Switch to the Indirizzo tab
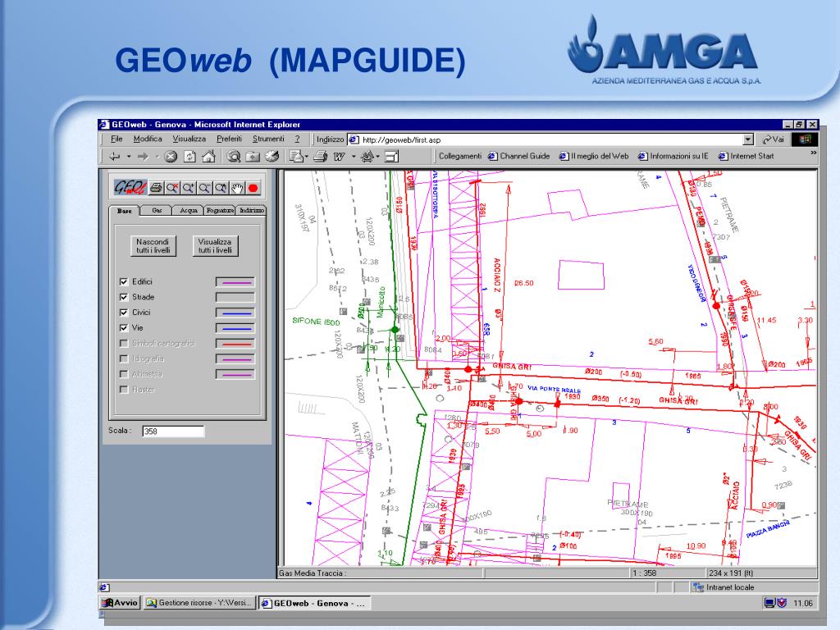840x630 pixels. (x=251, y=211)
